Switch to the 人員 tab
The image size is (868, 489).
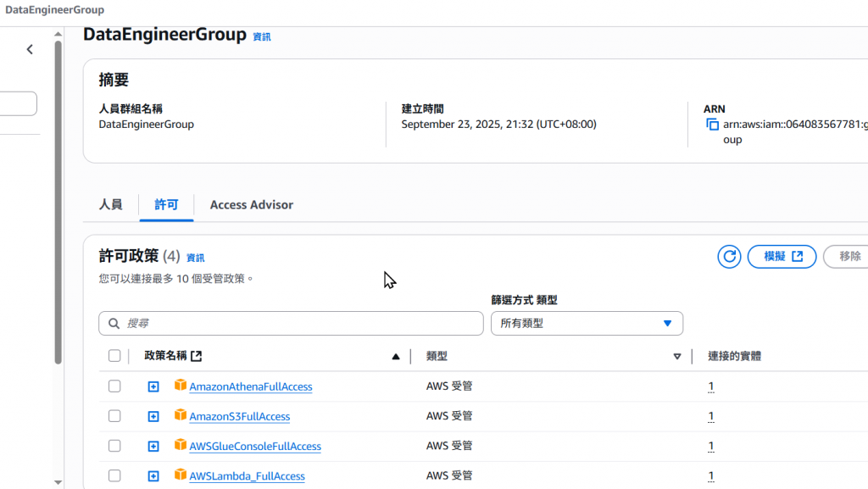(x=111, y=205)
